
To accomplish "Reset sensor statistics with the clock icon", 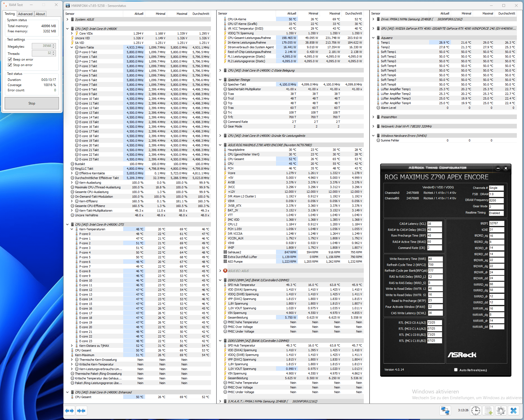I will [x=476, y=411].
